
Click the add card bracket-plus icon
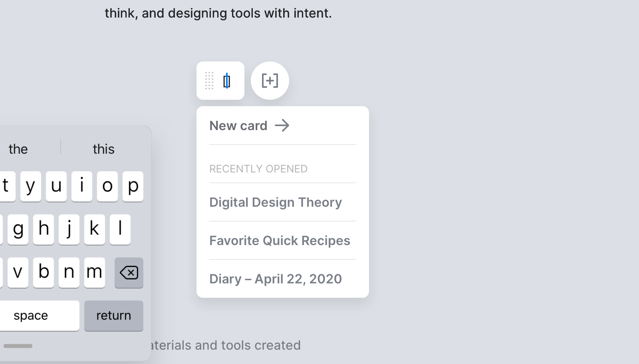(270, 81)
